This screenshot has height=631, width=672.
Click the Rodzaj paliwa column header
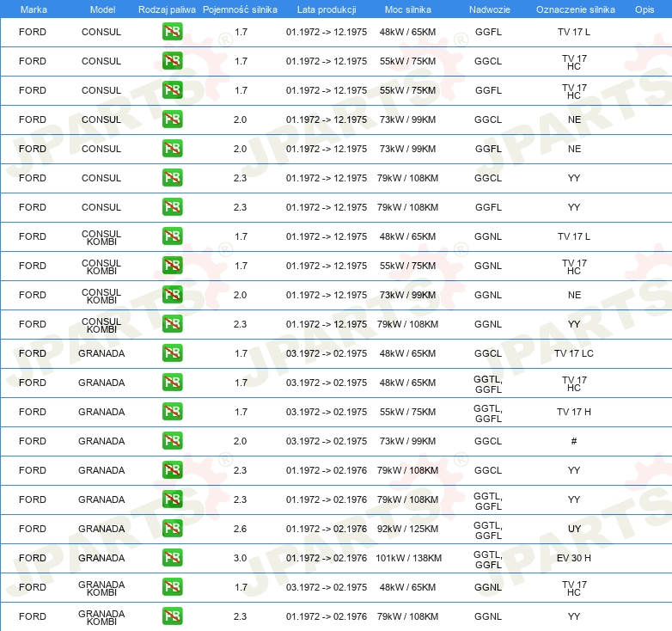point(167,9)
